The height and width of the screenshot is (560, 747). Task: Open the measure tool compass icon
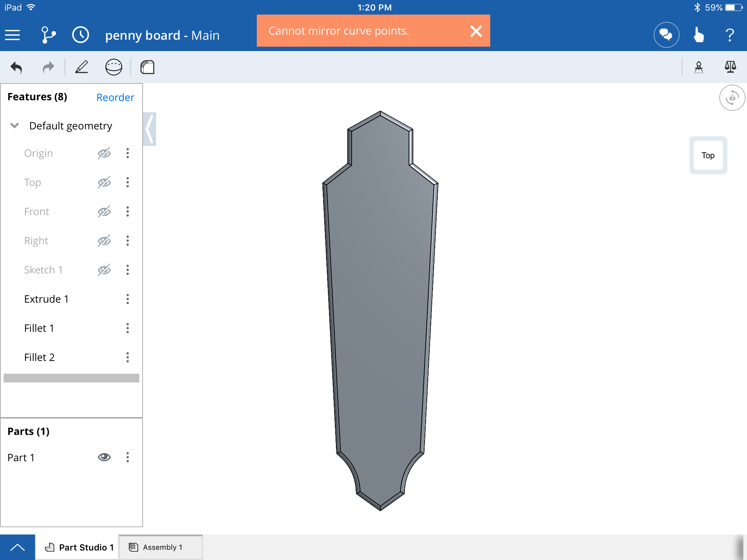coord(698,67)
